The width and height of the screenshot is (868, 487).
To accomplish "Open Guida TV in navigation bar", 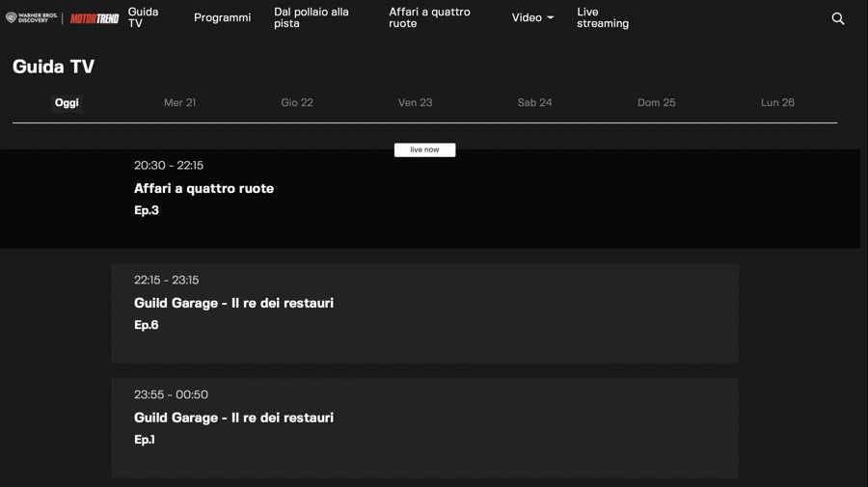I will 144,17.
